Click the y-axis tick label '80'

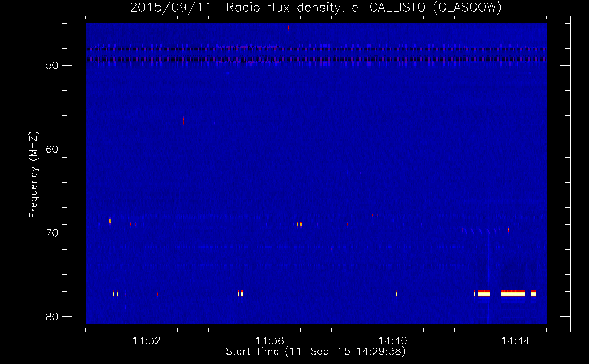[x=52, y=317]
